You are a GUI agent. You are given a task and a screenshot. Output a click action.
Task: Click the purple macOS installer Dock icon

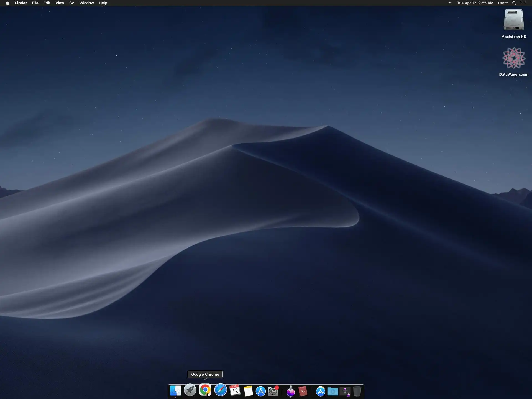click(x=290, y=391)
